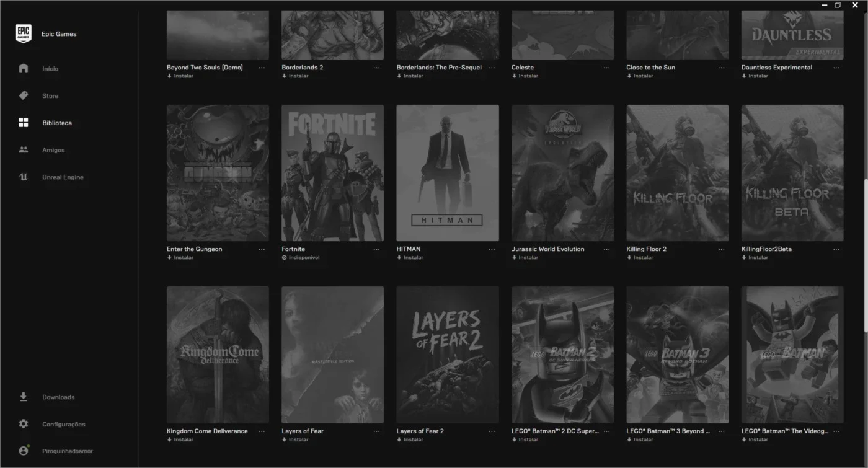This screenshot has width=868, height=468.
Task: Open Piroquinhadoamor account label
Action: click(x=68, y=451)
